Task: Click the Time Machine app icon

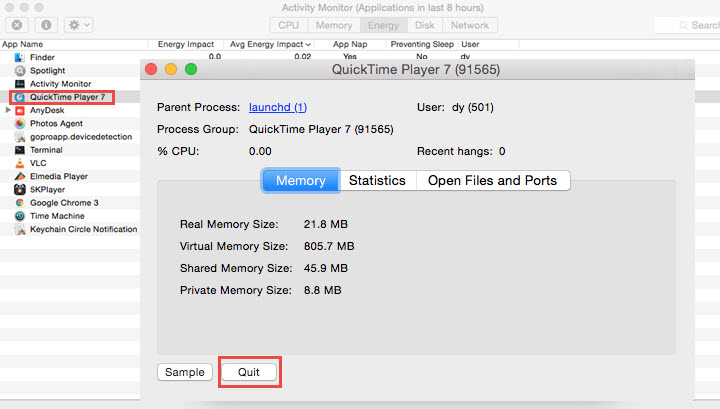Action: point(20,215)
